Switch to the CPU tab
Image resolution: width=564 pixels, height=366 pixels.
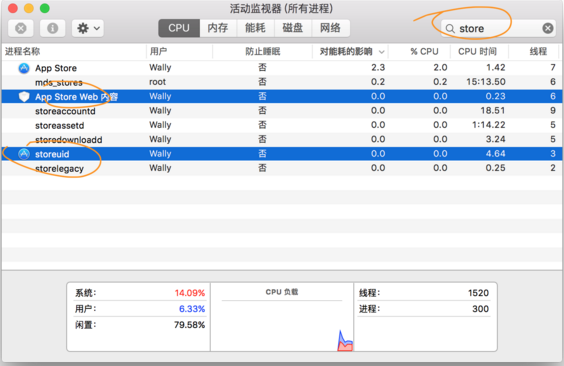click(179, 28)
